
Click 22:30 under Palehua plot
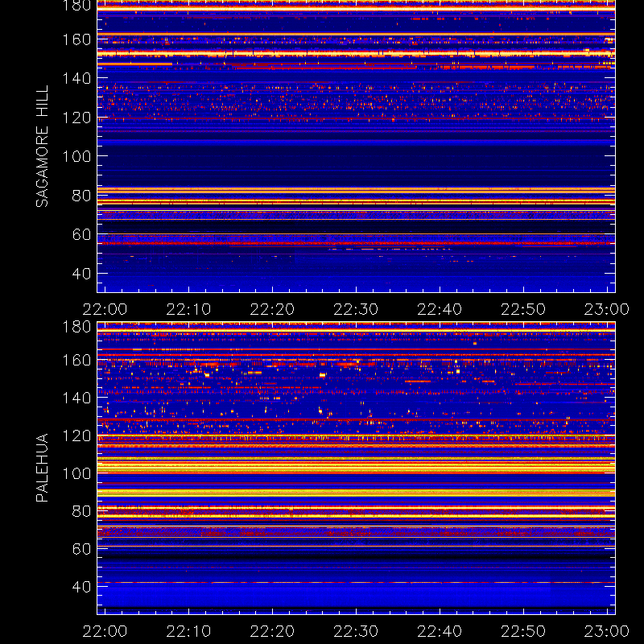click(356, 631)
